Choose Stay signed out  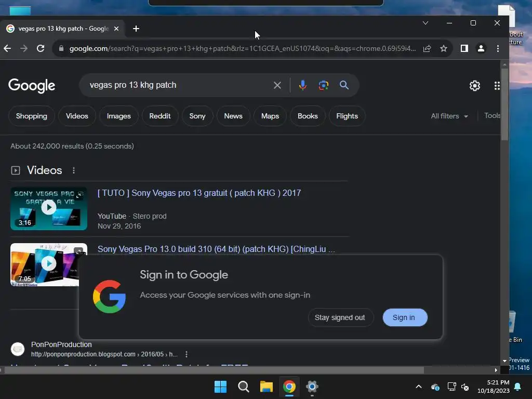[x=340, y=317]
